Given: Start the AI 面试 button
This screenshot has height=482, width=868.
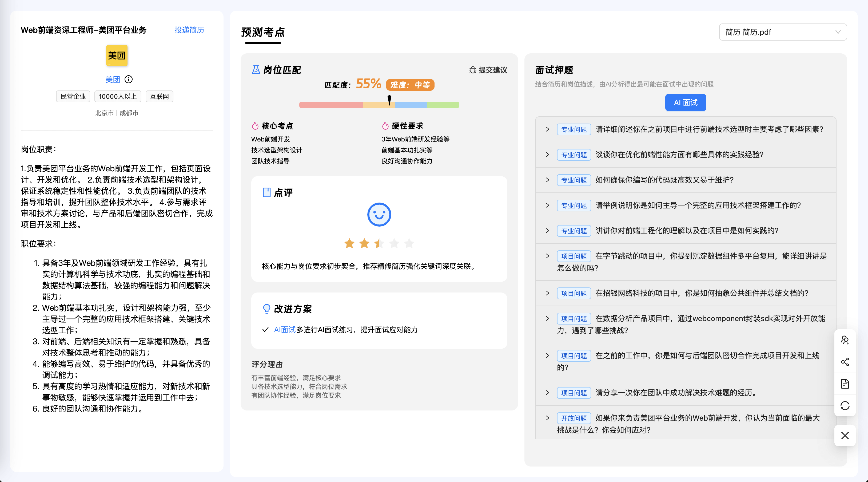Looking at the screenshot, I should point(685,102).
